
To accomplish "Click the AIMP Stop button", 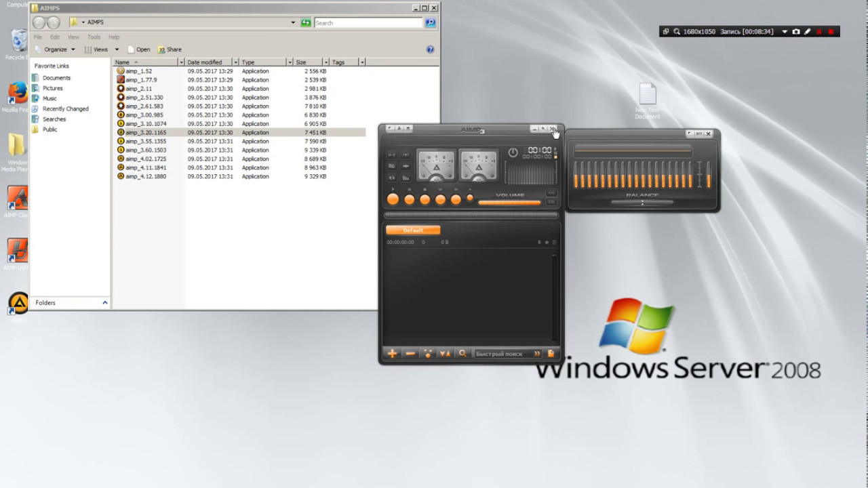I will pos(425,199).
